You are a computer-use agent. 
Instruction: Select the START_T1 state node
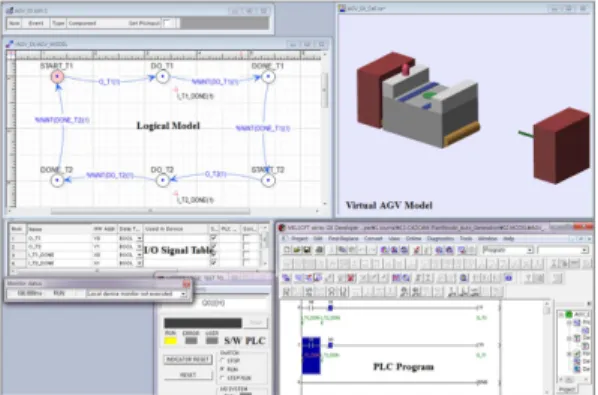57,77
